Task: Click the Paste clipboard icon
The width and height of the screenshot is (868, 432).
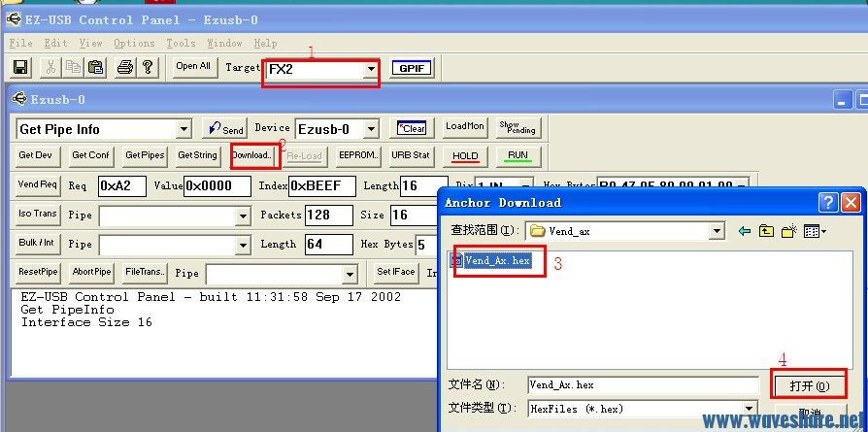Action: click(95, 68)
